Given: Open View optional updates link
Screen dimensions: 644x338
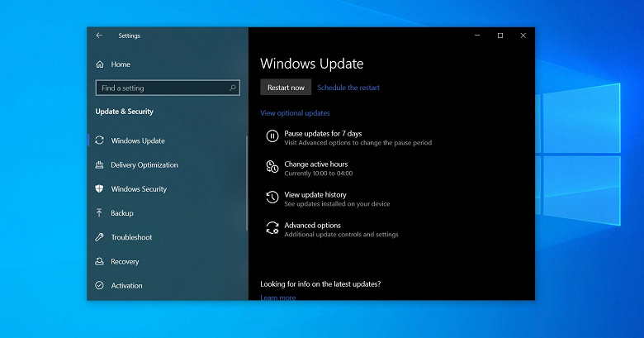Looking at the screenshot, I should pos(295,113).
